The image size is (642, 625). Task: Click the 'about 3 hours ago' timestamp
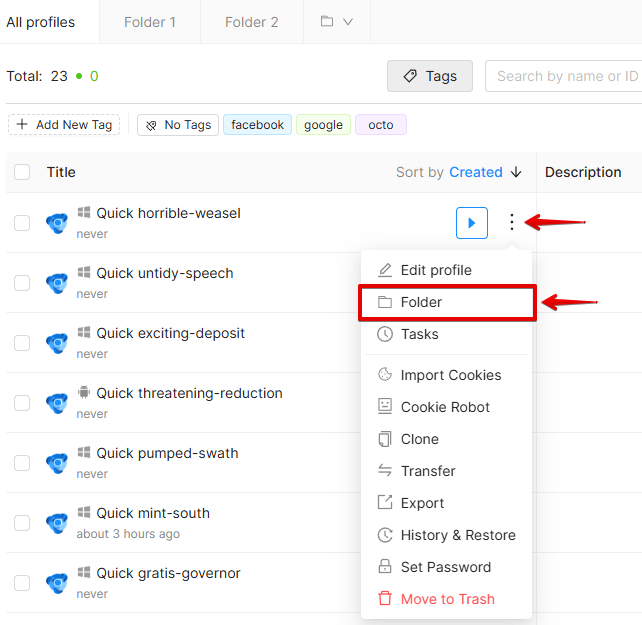(x=128, y=534)
